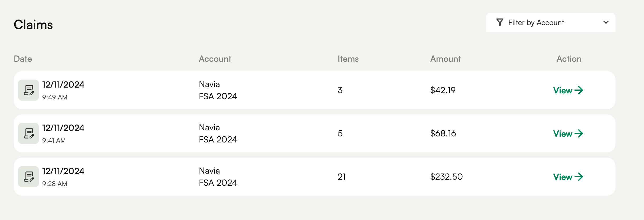Click the arrow icon beside View for $68.16
644x220 pixels.
point(580,134)
